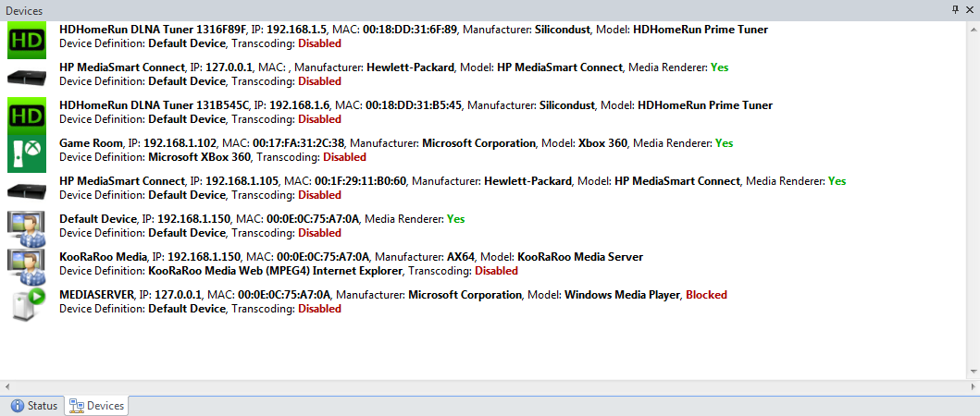Select device name HDHomeRun DLNA Tuner 131B545C
The height and width of the screenshot is (416, 980).
coord(154,105)
